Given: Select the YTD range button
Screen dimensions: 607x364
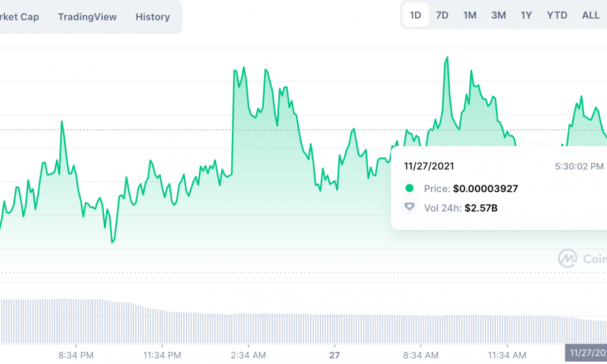Looking at the screenshot, I should [557, 15].
